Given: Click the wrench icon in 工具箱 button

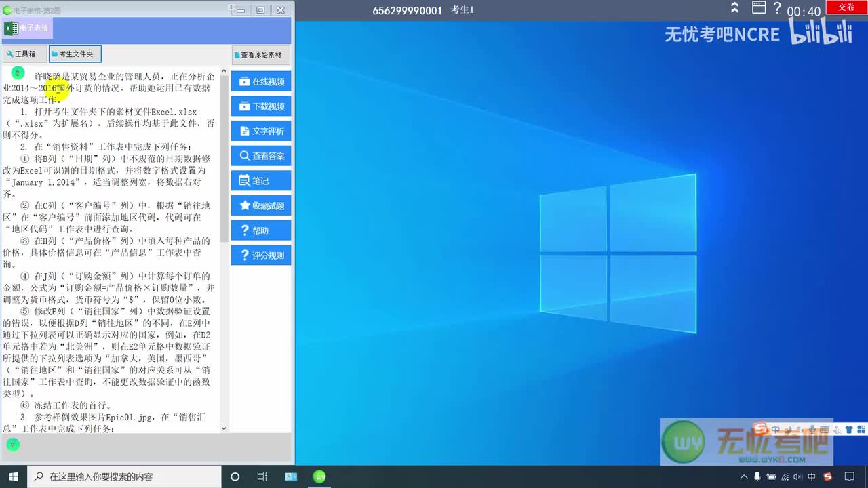Looking at the screenshot, I should click(9, 54).
